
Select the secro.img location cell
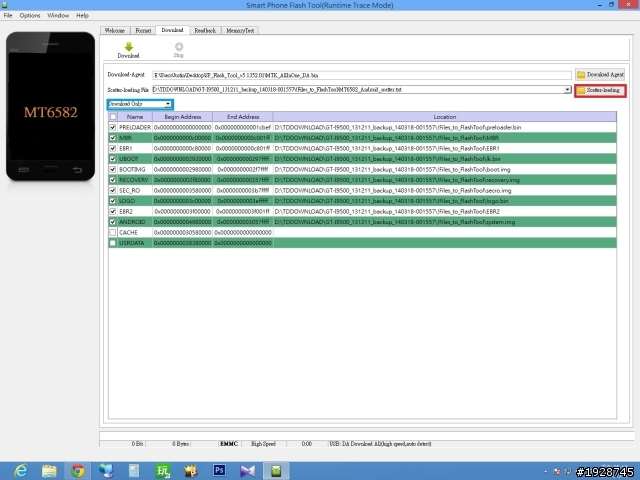[x=445, y=191]
